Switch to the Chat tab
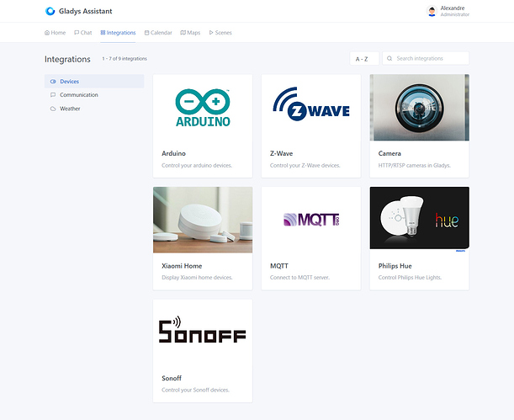 [x=83, y=33]
